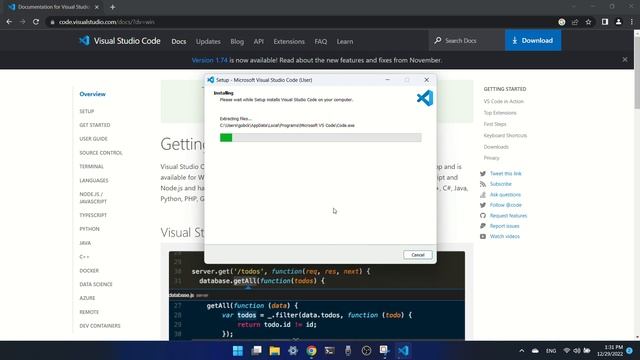Open Chrome from the taskbar
The height and width of the screenshot is (360, 640).
(x=311, y=351)
